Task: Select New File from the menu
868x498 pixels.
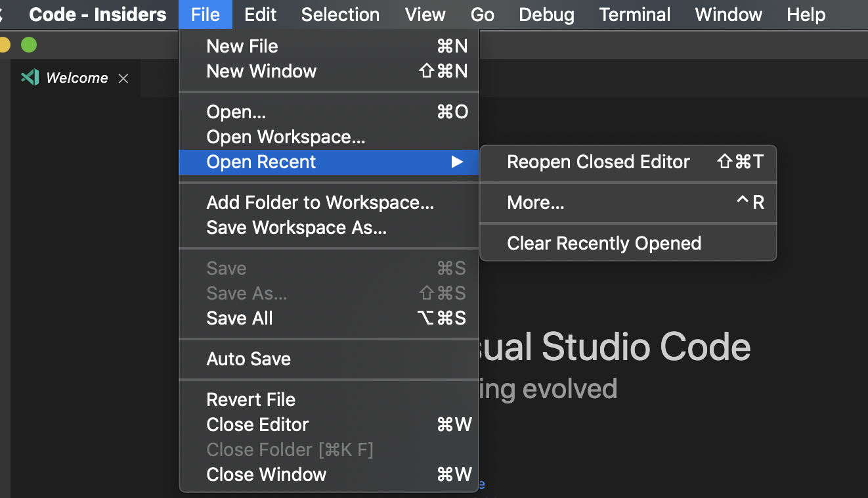Action: click(242, 46)
